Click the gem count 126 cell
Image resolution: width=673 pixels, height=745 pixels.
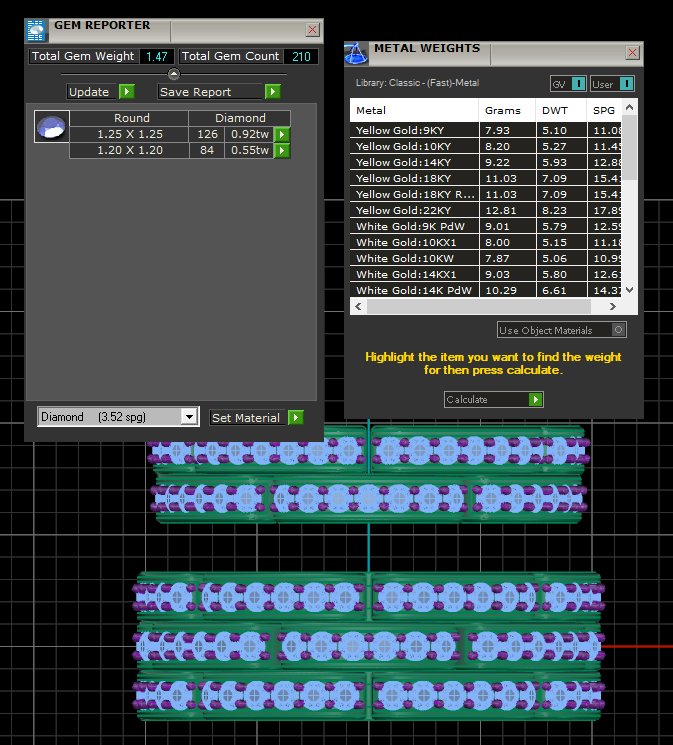click(207, 134)
